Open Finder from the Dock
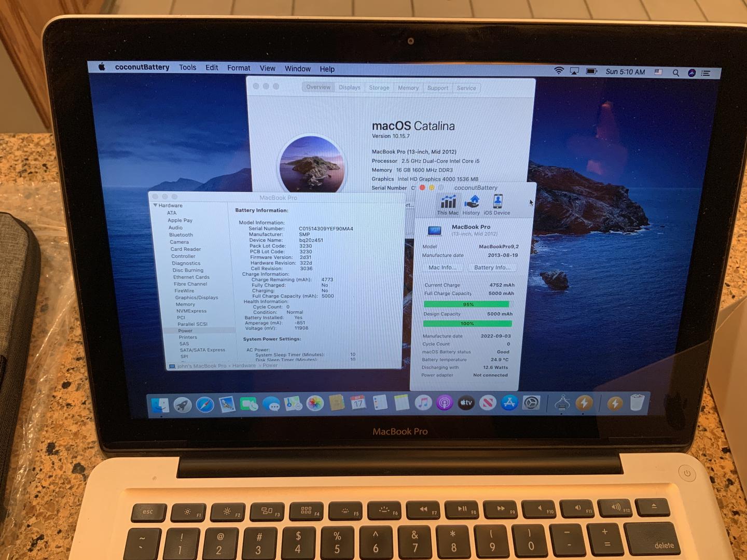The width and height of the screenshot is (747, 560). click(x=160, y=405)
